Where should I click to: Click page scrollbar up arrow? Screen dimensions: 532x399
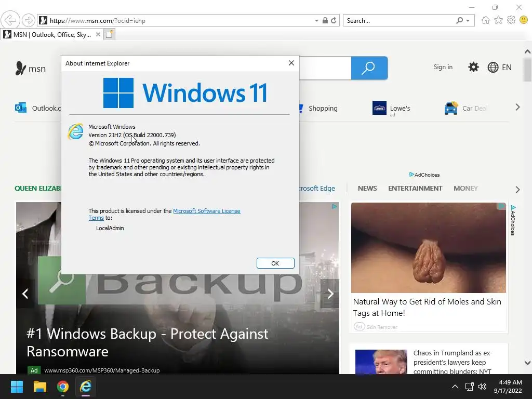pyautogui.click(x=527, y=51)
